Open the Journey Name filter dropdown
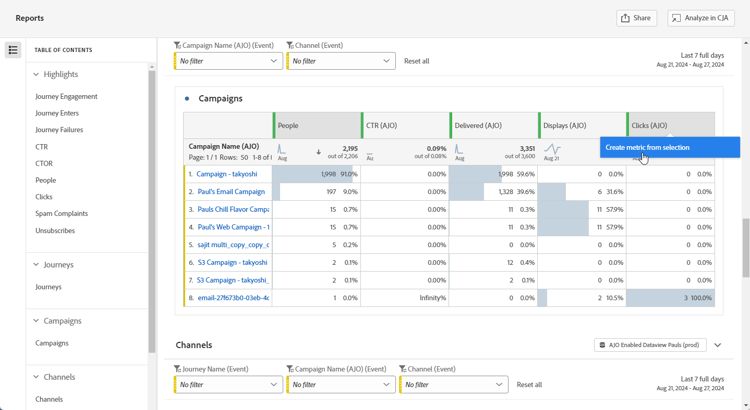 [228, 385]
